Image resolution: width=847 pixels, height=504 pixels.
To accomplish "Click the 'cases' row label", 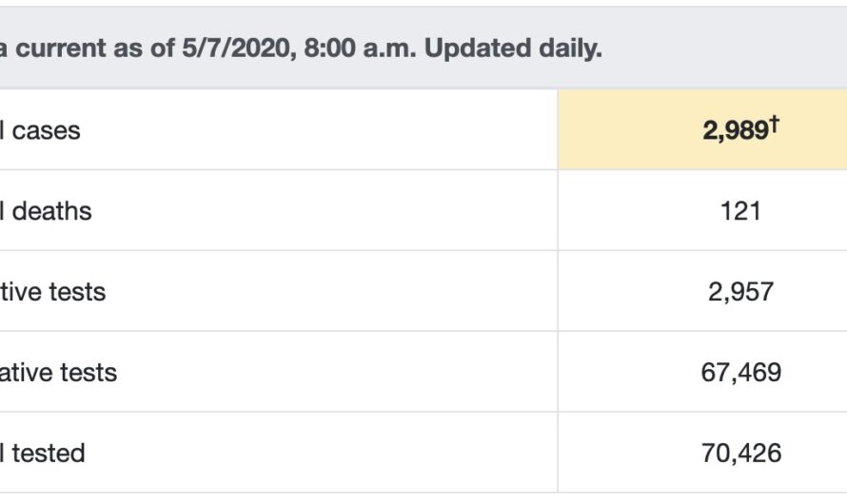I will [46, 130].
